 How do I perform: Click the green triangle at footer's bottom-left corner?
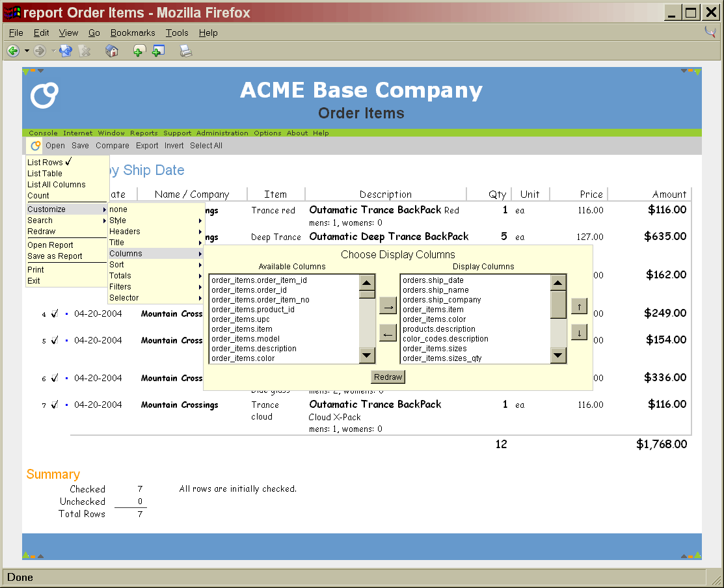click(x=26, y=555)
